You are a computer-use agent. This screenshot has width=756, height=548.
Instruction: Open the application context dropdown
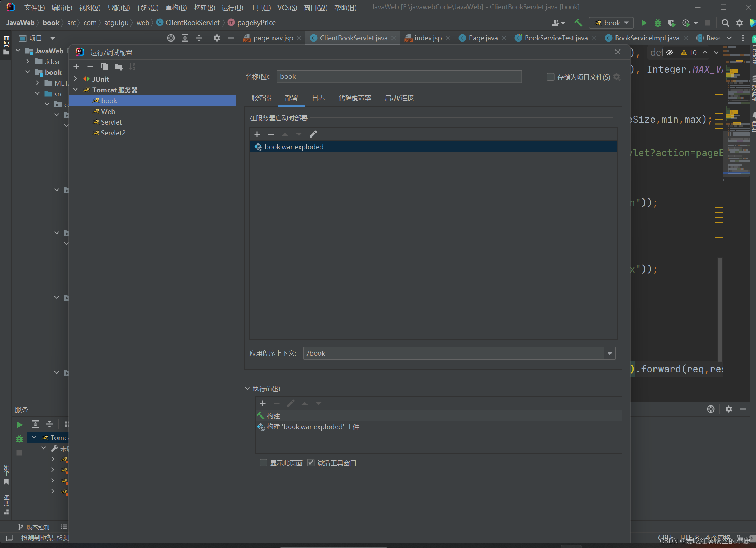(x=610, y=354)
